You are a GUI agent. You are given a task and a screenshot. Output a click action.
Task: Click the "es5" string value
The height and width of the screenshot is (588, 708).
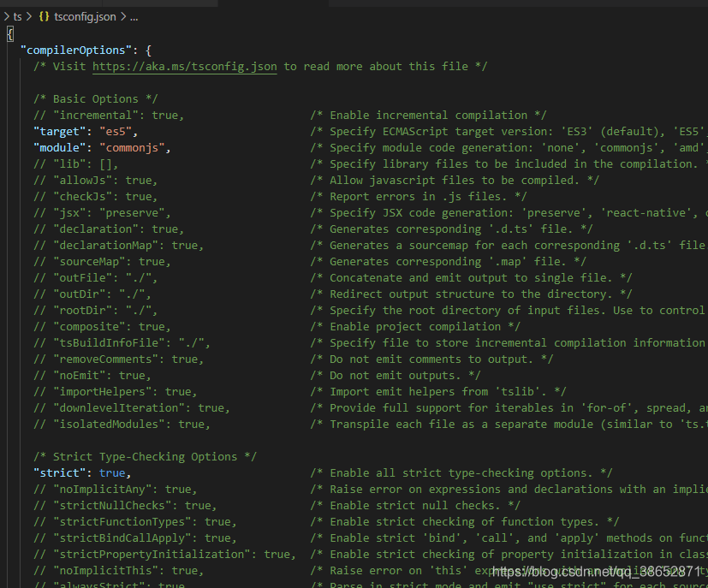point(116,131)
